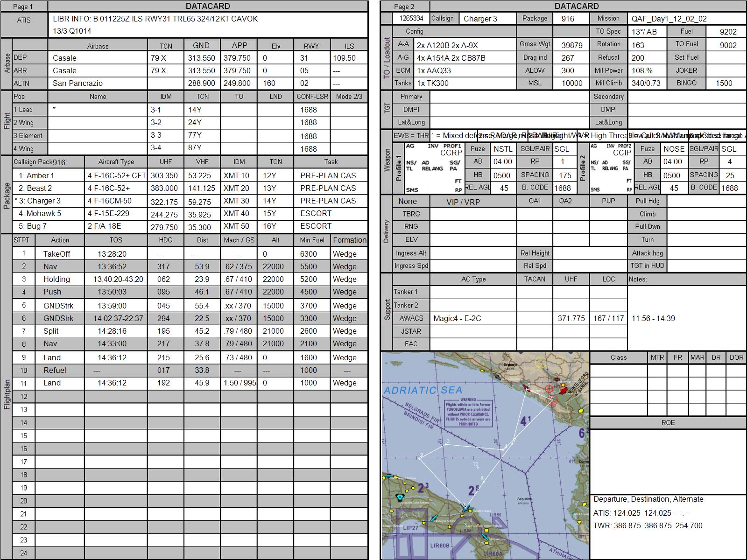Click the Split action in steerpoint 7
Screen dimensions: 747x560
tap(51, 331)
